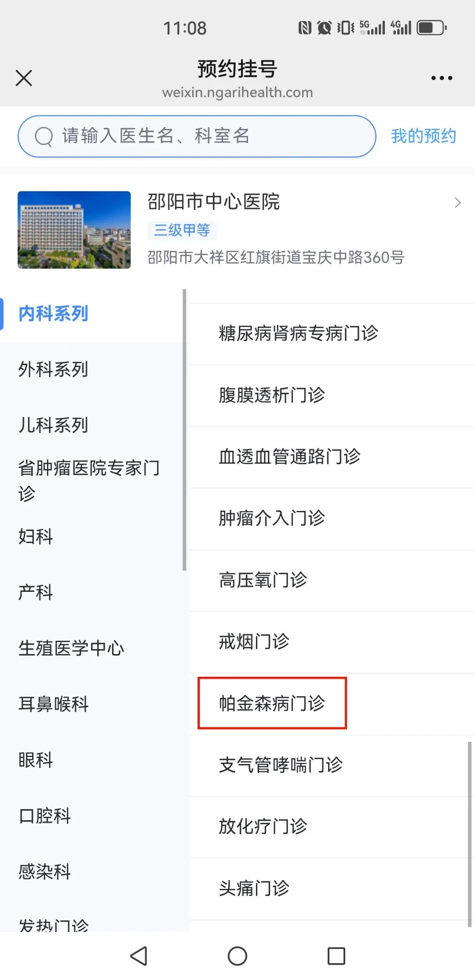Open 高压氧门诊 clinic entry

tap(263, 580)
